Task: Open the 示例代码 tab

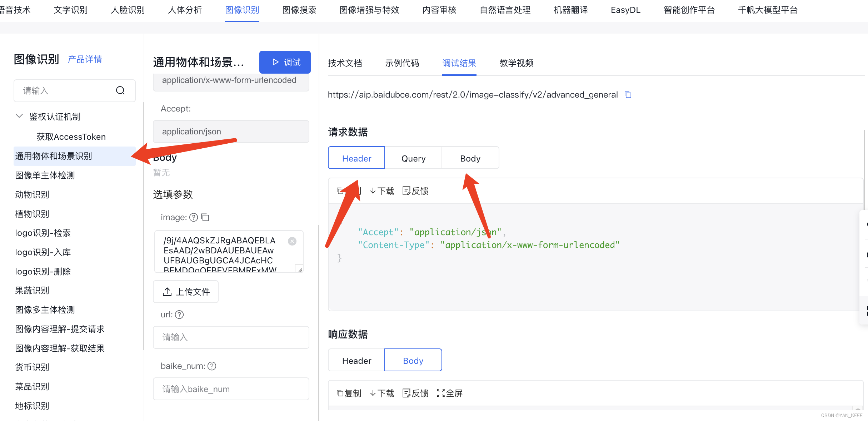Action: pos(402,63)
